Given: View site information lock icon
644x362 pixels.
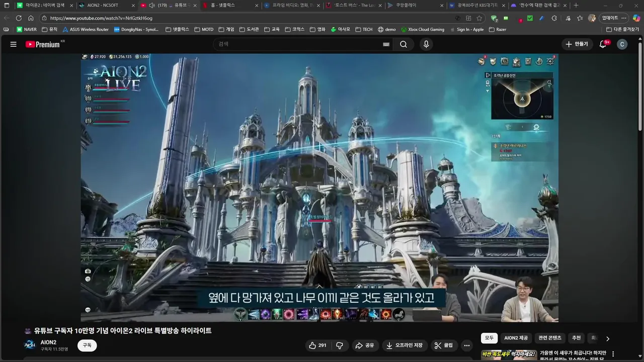Looking at the screenshot, I should (44, 18).
